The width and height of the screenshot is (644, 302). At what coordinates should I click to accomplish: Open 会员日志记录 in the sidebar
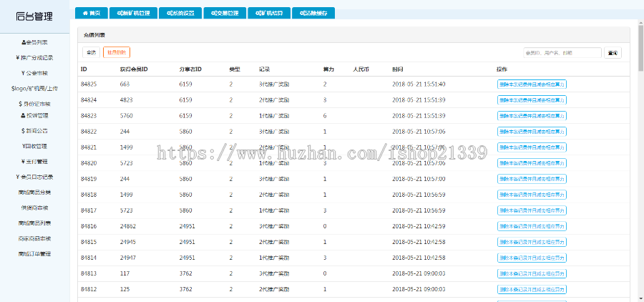35,177
